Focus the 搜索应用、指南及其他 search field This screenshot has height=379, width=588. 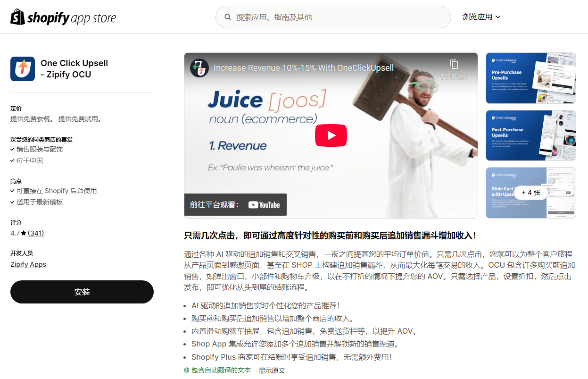[333, 17]
